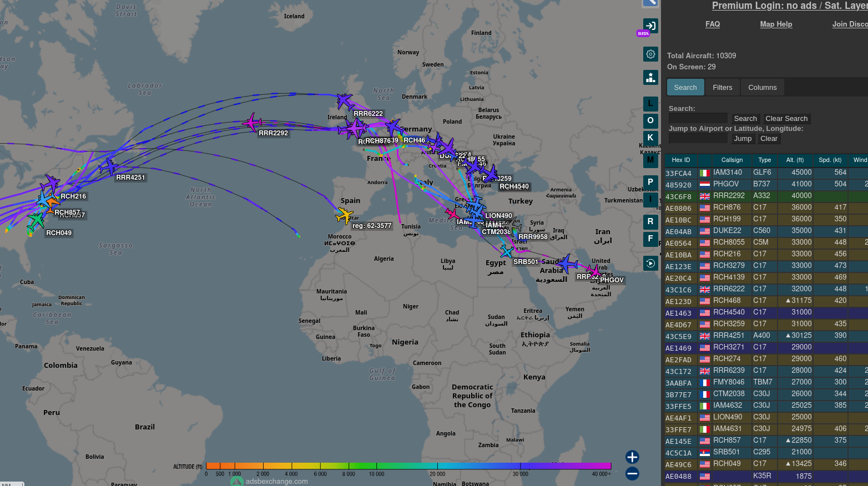
Task: Toggle the K map sidebar button
Action: pos(650,138)
